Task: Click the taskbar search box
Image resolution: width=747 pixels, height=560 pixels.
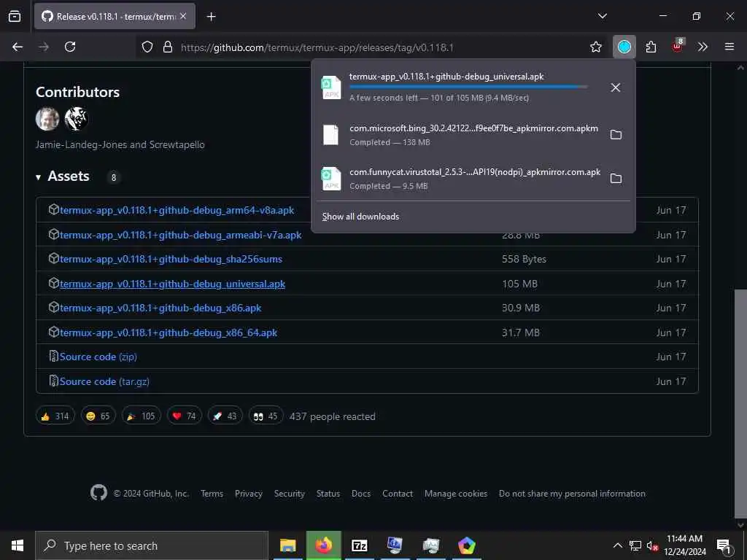Action: tap(152, 545)
